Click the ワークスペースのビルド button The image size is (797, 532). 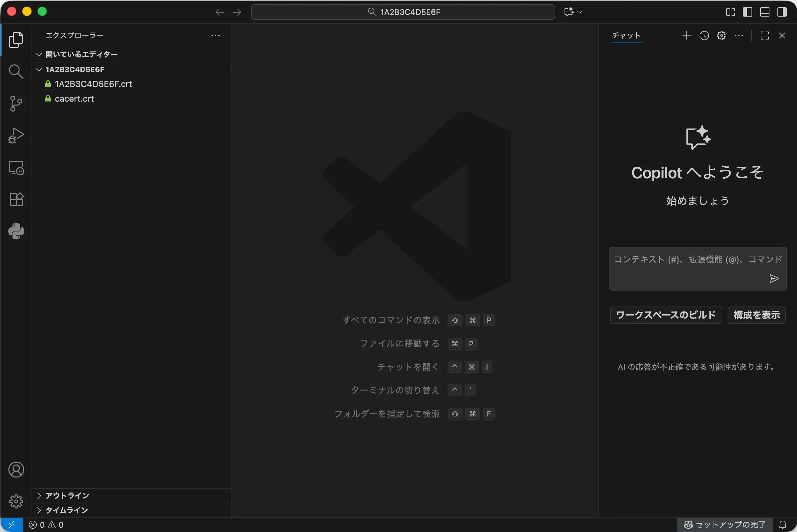666,315
